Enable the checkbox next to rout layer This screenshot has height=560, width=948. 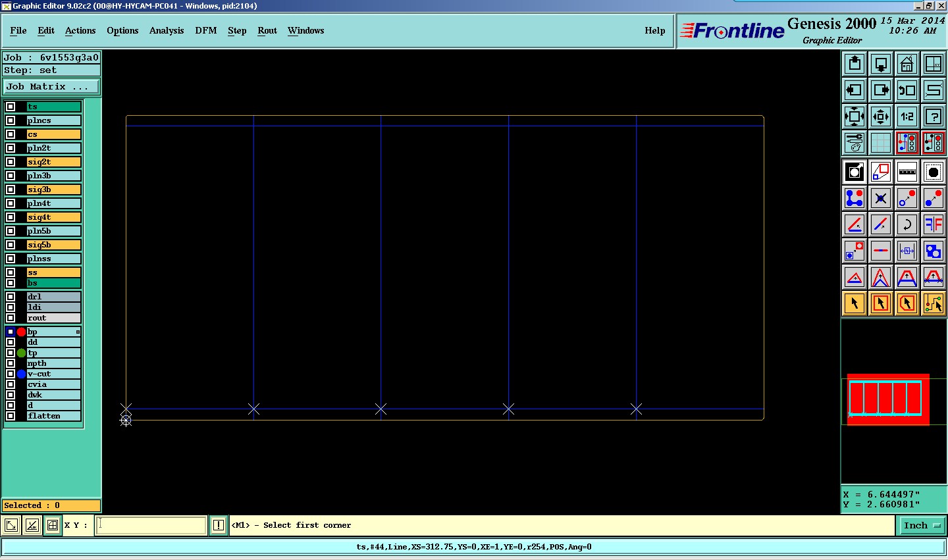click(x=11, y=318)
